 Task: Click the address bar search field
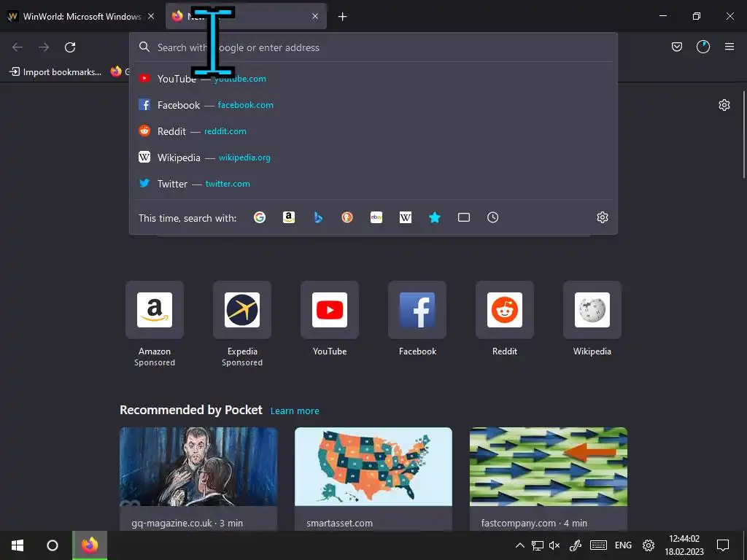(x=373, y=47)
